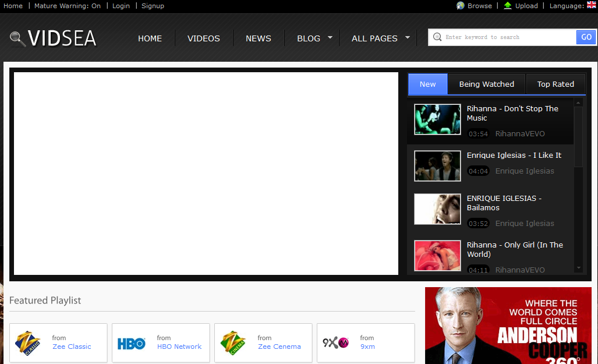Click the Zee Classic channel logo

[x=28, y=342]
